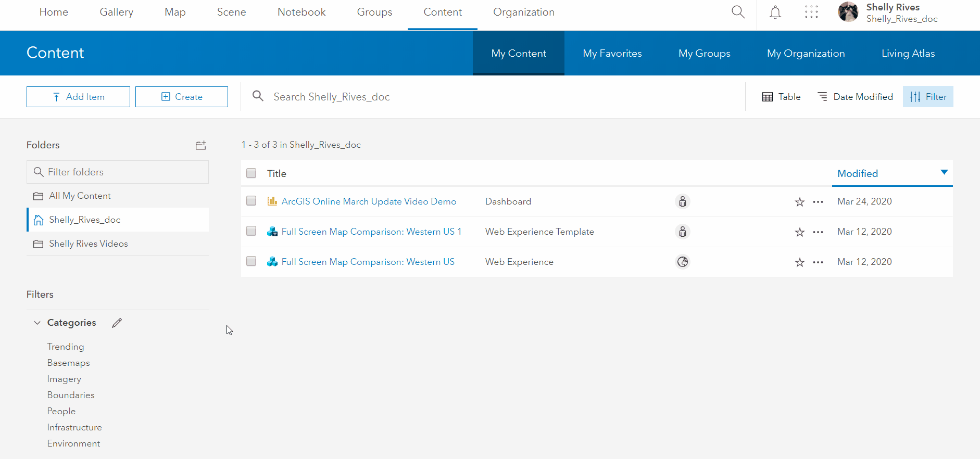Check Full Screen Map Comparison: Western US 1
980x459 pixels.
pyautogui.click(x=252, y=231)
